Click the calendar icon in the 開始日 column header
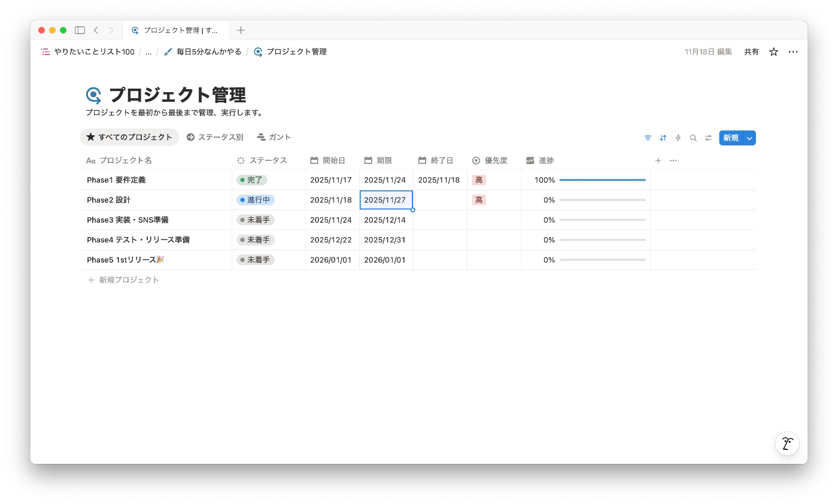This screenshot has height=504, width=838. point(314,160)
